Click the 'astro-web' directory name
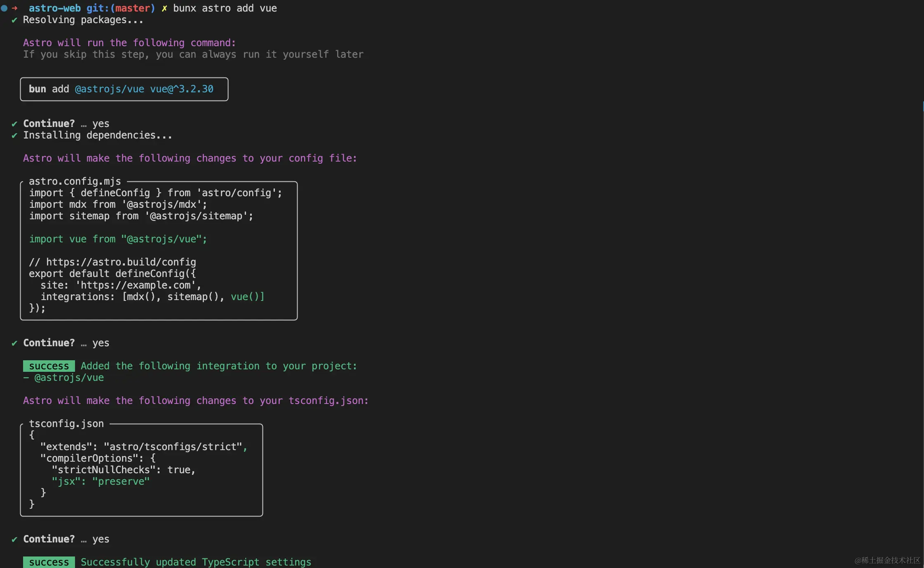The height and width of the screenshot is (568, 924). [x=54, y=8]
